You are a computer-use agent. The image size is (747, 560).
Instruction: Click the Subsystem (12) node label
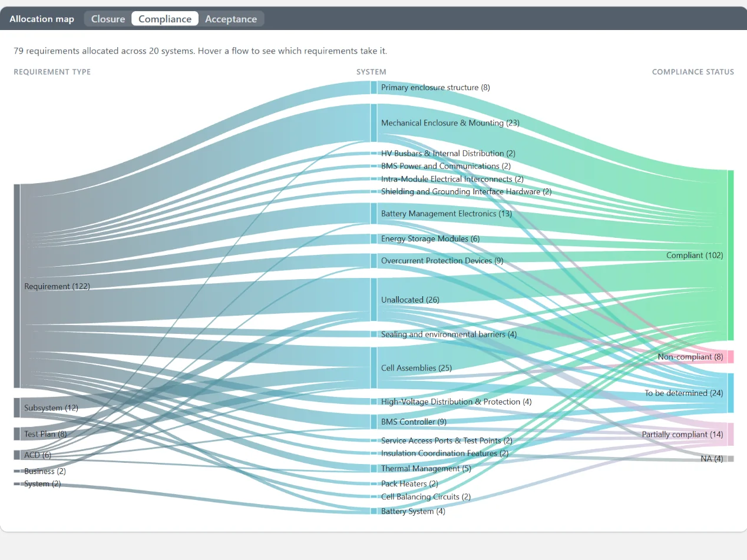click(x=51, y=408)
